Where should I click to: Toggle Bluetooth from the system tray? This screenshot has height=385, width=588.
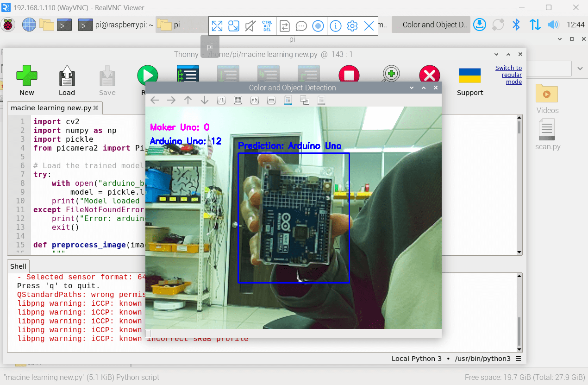516,25
